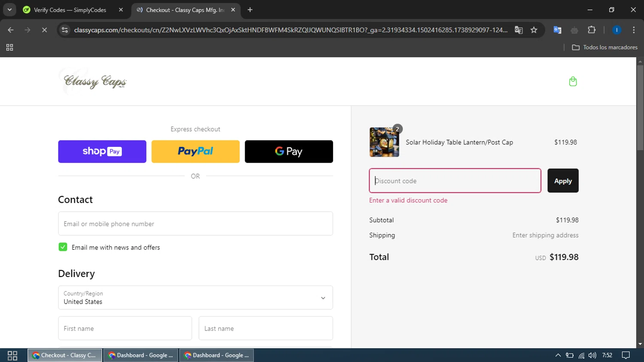The height and width of the screenshot is (362, 644).
Task: Open second Dashboard - Google taskbar window
Action: (x=217, y=356)
